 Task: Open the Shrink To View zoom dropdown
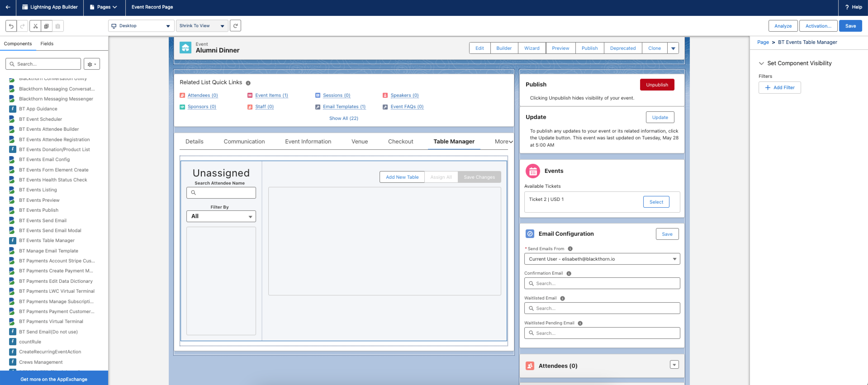point(202,26)
